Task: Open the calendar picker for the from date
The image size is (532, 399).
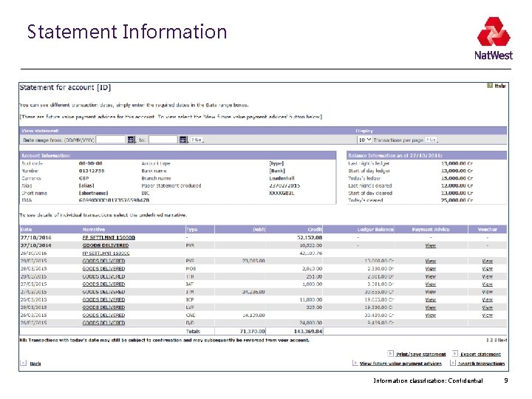Action: 131,140
